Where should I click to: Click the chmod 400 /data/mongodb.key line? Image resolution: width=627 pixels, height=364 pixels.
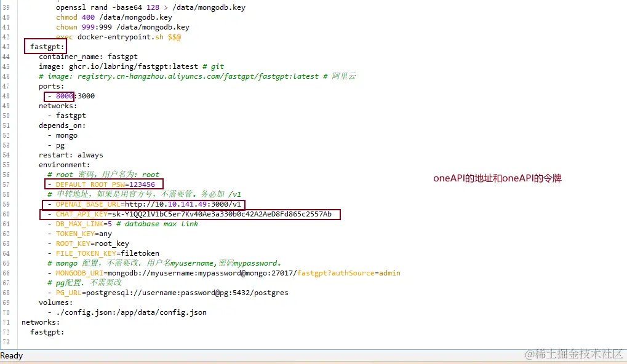tap(114, 18)
